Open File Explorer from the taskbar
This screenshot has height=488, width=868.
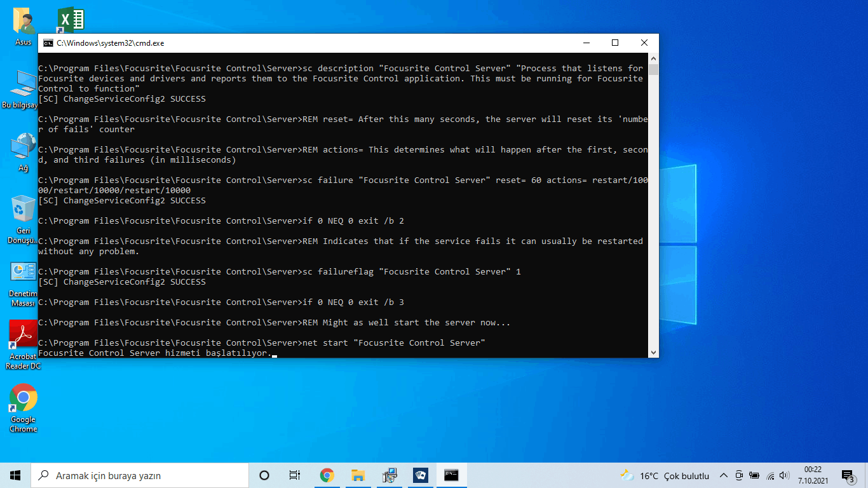[358, 475]
